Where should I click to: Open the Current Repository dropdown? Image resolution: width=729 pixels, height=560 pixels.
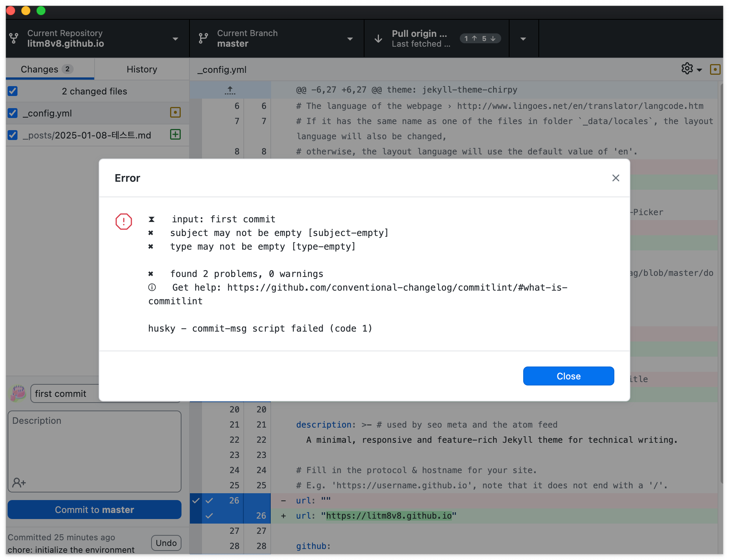pyautogui.click(x=175, y=38)
